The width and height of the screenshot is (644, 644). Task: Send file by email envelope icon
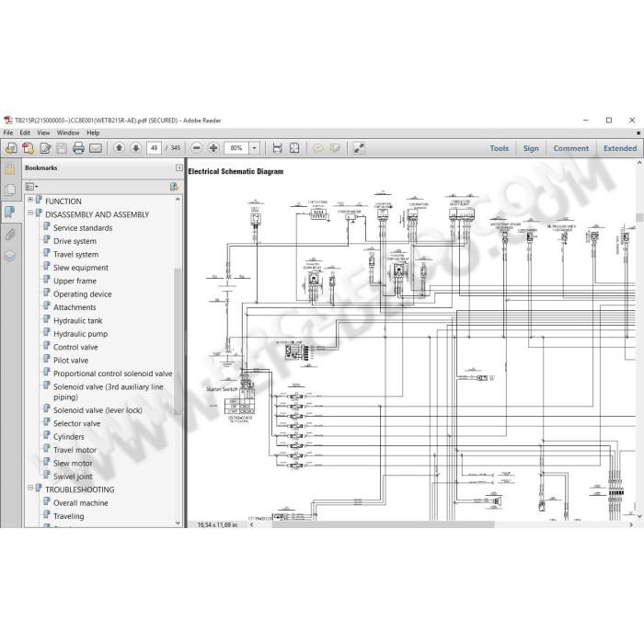pos(96,148)
